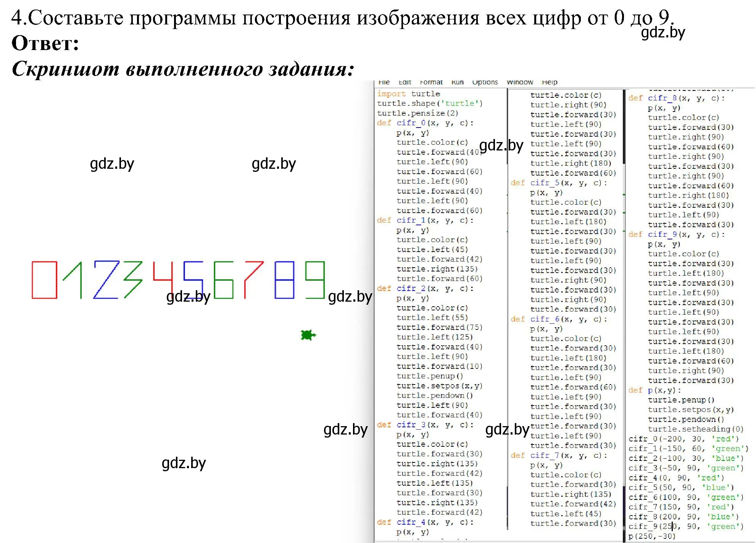The height and width of the screenshot is (543, 756).
Task: Open the Run menu
Action: pyautogui.click(x=458, y=82)
